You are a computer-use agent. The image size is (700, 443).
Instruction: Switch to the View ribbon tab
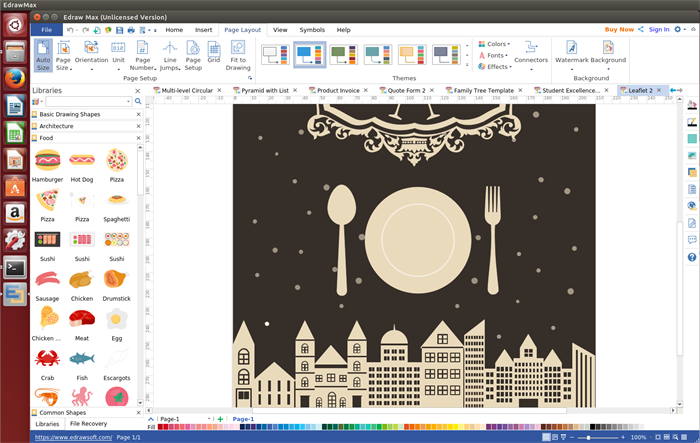(x=280, y=30)
